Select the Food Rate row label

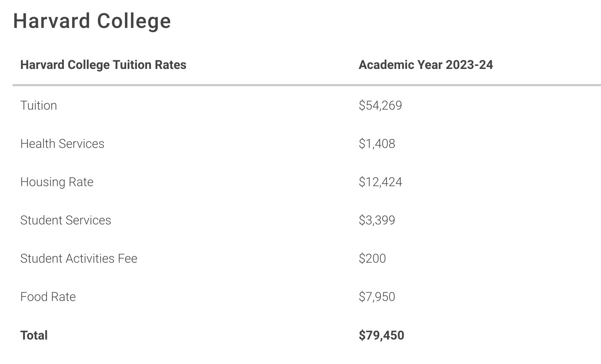48,297
